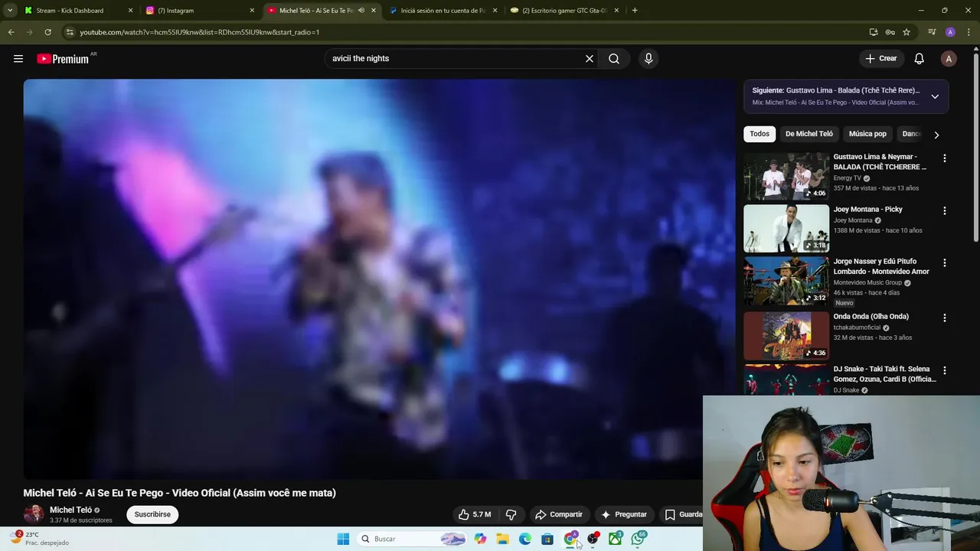The width and height of the screenshot is (980, 551).
Task: Run search with the magnifier button
Action: pos(614,58)
